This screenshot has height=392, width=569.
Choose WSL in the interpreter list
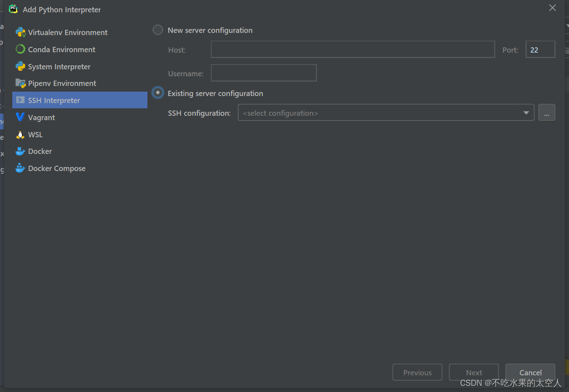pyautogui.click(x=80, y=134)
